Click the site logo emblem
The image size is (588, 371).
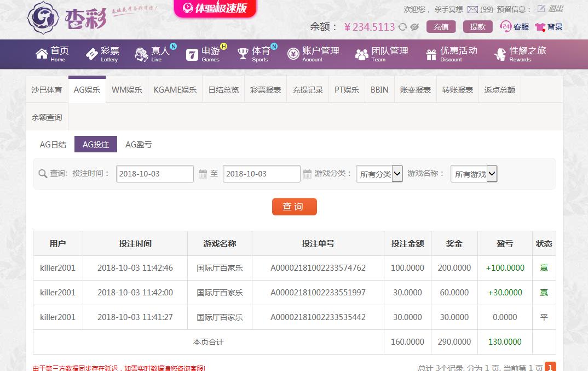click(x=43, y=18)
